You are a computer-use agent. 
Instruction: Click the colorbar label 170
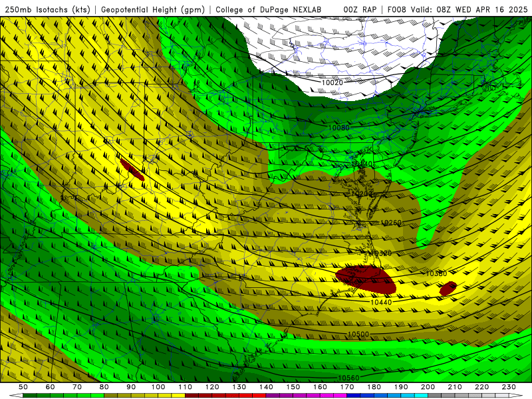tap(347, 387)
